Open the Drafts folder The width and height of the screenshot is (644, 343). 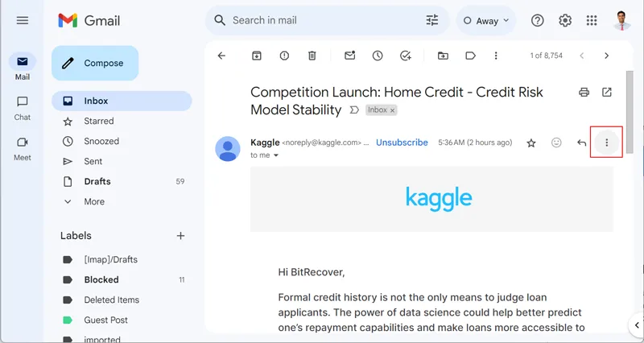pyautogui.click(x=97, y=181)
